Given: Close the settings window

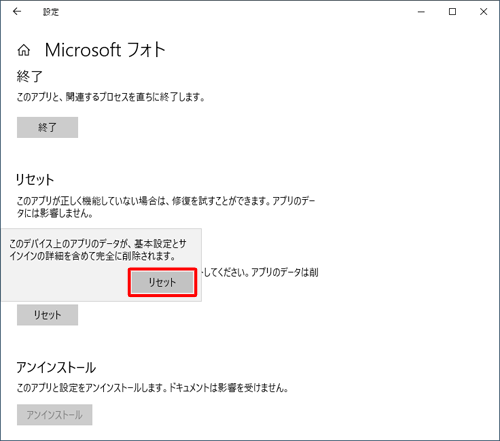Looking at the screenshot, I should pos(483,12).
